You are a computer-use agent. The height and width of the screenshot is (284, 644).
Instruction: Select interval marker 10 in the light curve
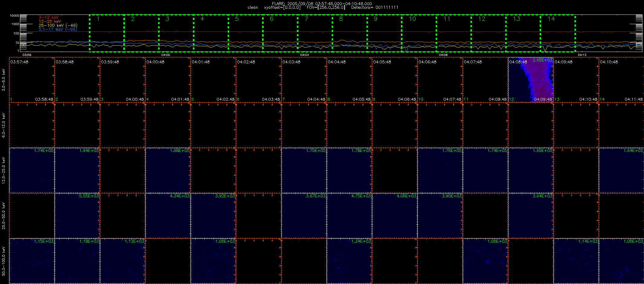click(412, 19)
